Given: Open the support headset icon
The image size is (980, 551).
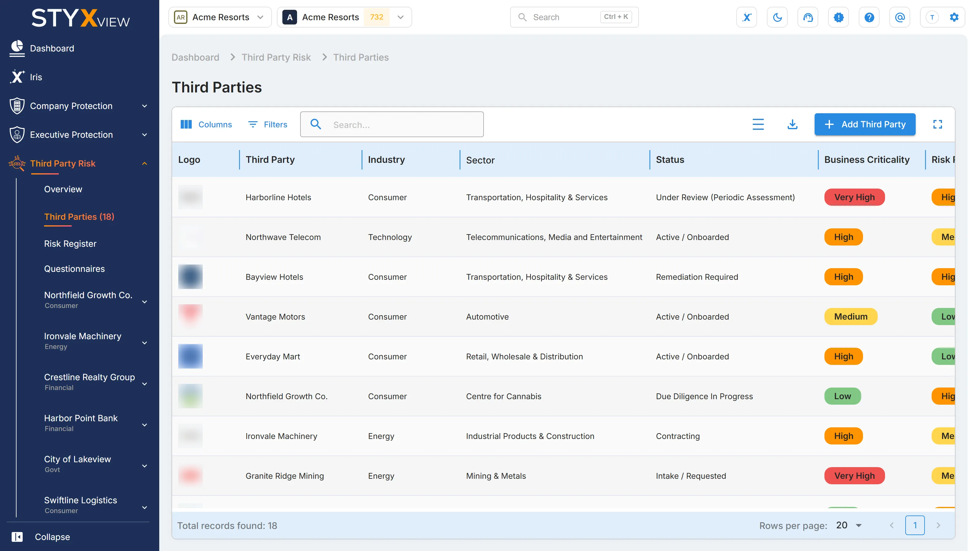Looking at the screenshot, I should [808, 17].
